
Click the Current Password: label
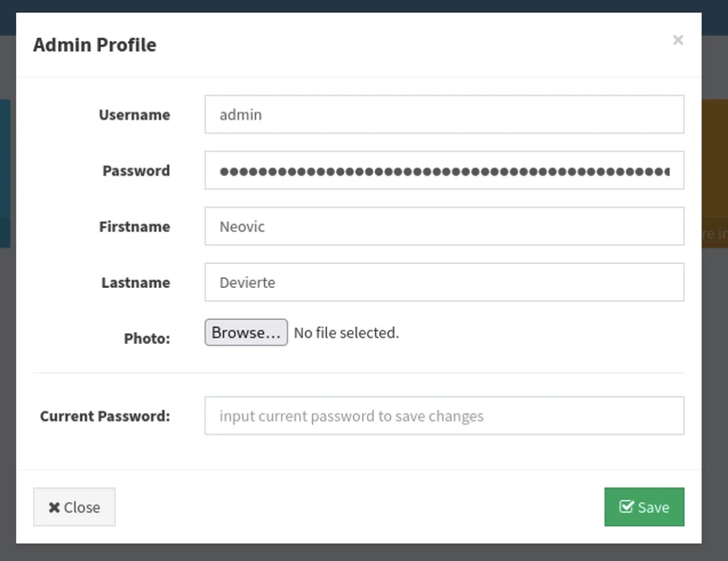105,416
